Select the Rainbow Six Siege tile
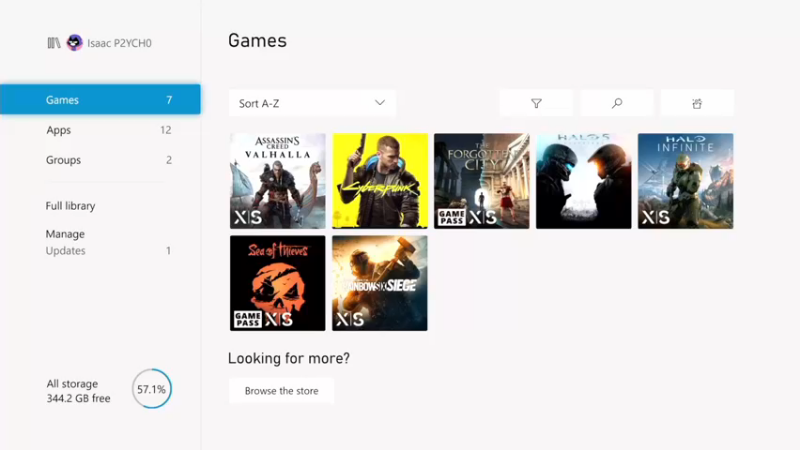This screenshot has width=800, height=450. (380, 283)
